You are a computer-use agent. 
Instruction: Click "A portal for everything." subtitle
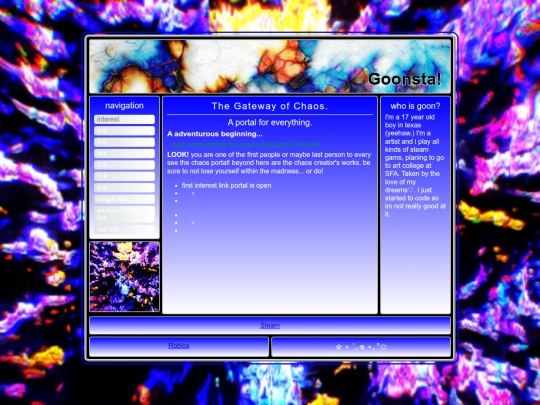[x=270, y=122]
